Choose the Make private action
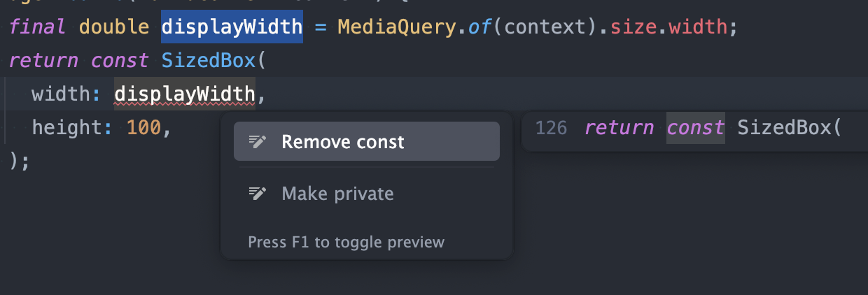868x295 pixels. (x=337, y=194)
